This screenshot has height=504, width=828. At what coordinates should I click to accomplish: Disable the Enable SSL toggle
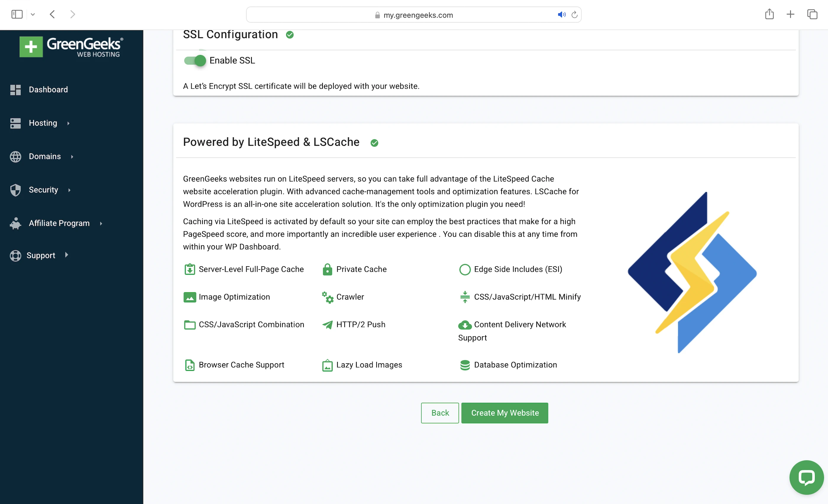click(195, 60)
